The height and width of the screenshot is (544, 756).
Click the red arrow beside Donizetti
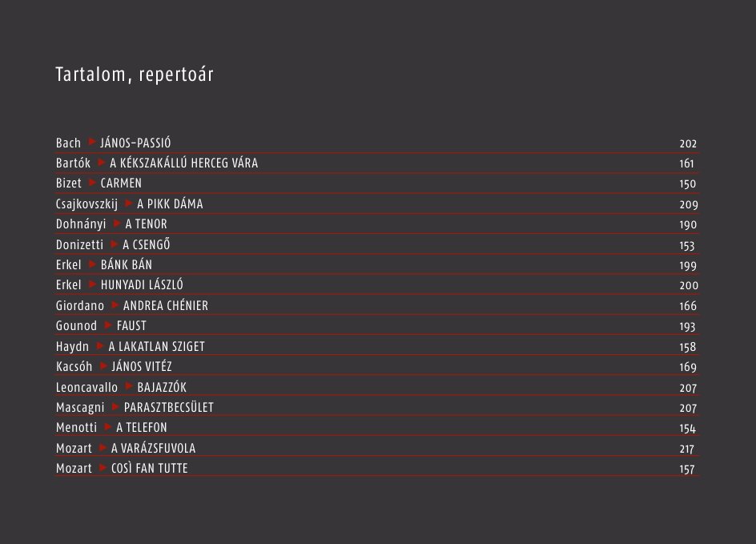pyautogui.click(x=115, y=244)
